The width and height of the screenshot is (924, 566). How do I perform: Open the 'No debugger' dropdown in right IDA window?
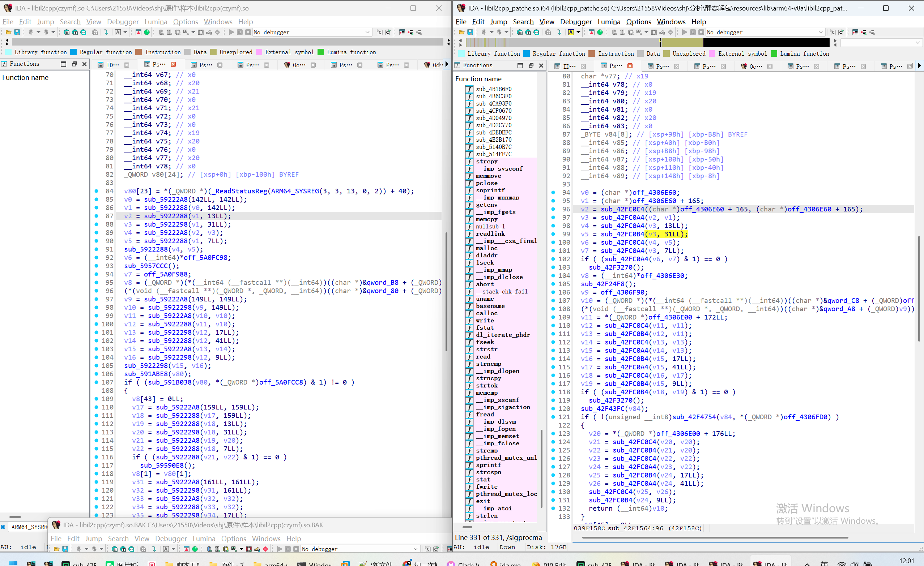point(820,32)
